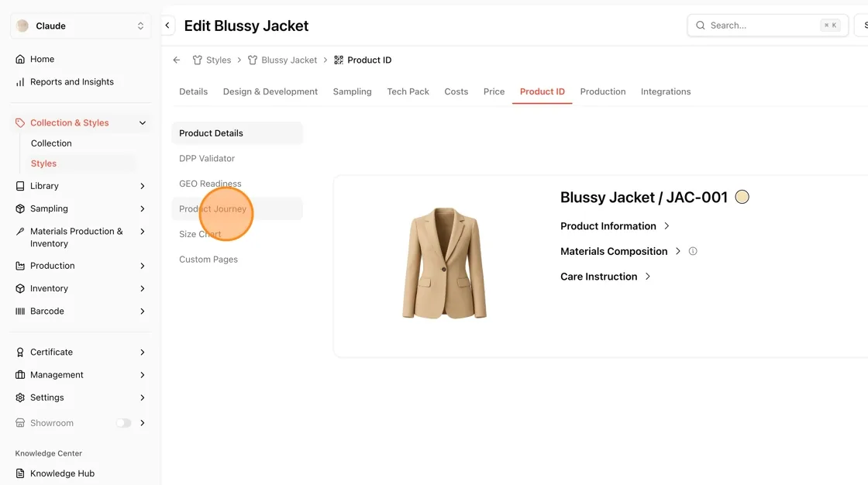Click the Certificate ribbon icon
Viewport: 868px width, 485px height.
coord(20,352)
